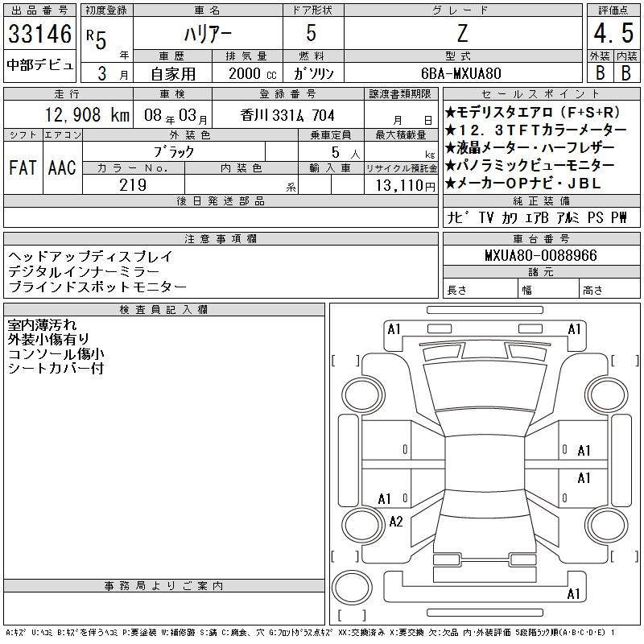Viewport: 644px width, 644px height.
Task: Click the displacement 2000 cc
Action: click(252, 74)
